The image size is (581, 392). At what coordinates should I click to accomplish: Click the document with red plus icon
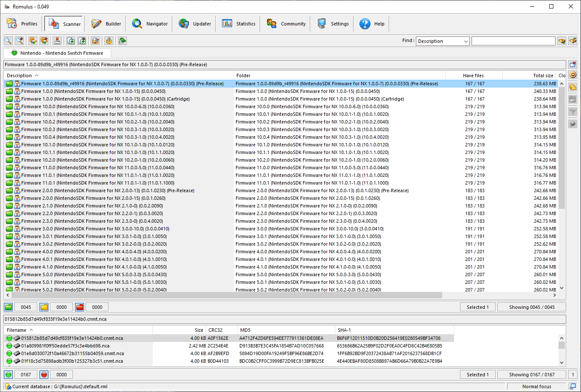click(82, 41)
